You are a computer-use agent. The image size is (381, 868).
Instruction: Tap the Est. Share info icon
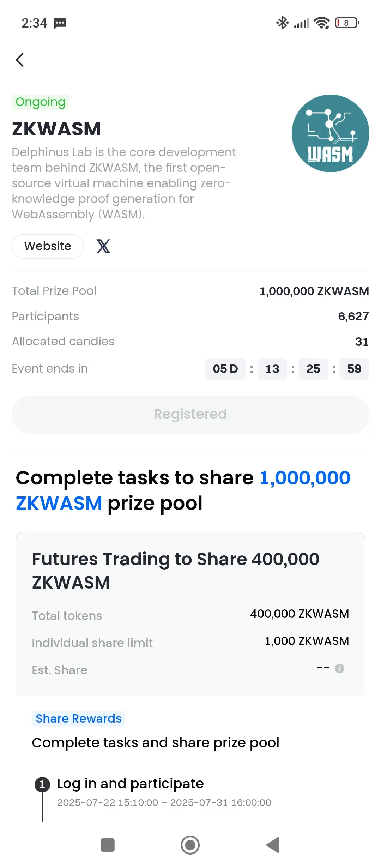pyautogui.click(x=339, y=668)
